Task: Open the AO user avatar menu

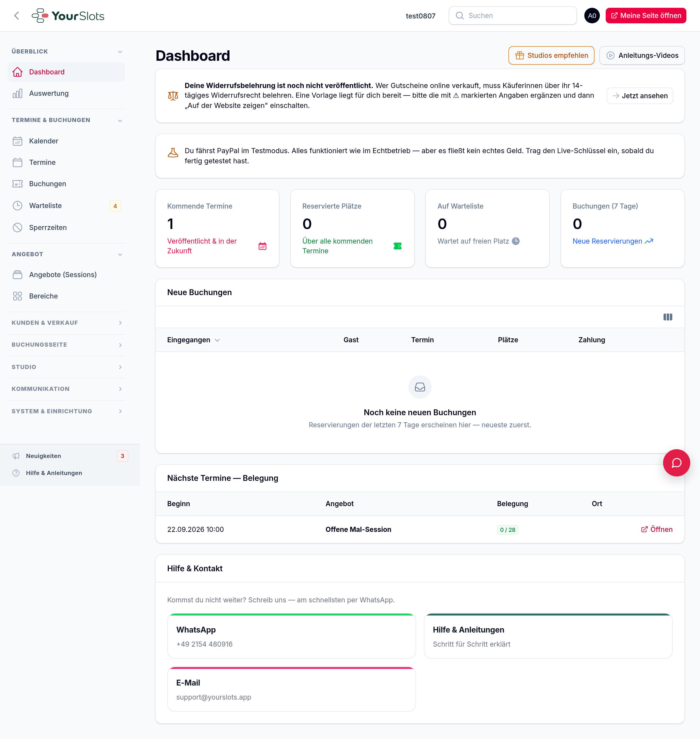Action: click(x=592, y=16)
